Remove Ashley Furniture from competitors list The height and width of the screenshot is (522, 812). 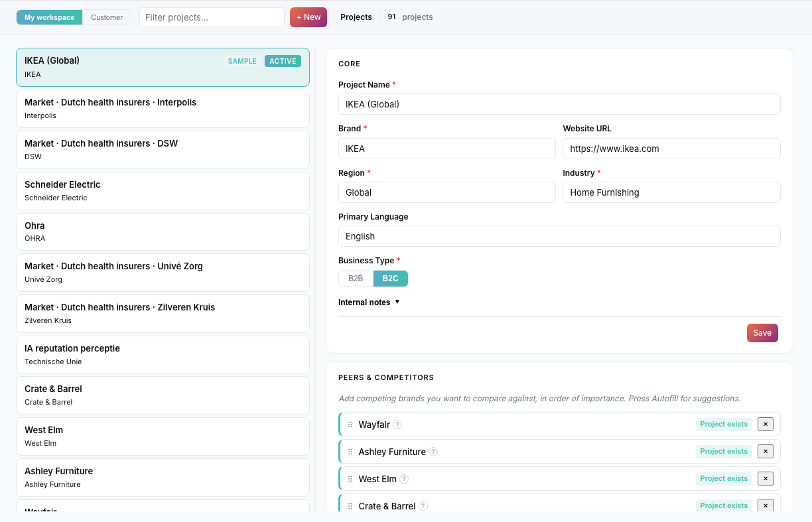pyautogui.click(x=766, y=452)
